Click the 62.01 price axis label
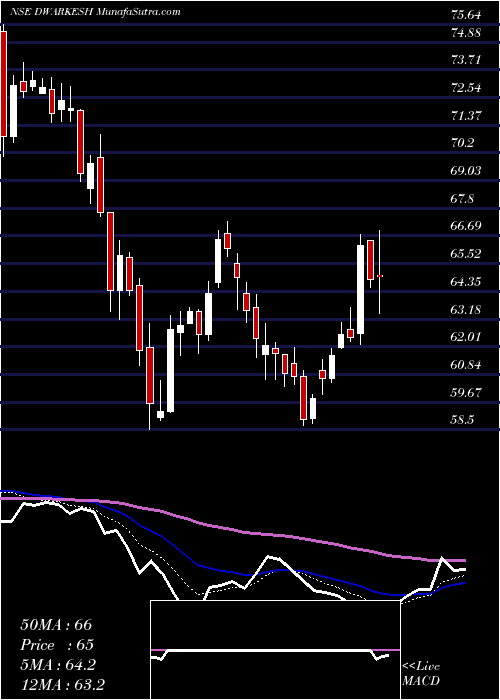This screenshot has height=700, width=500. click(466, 337)
